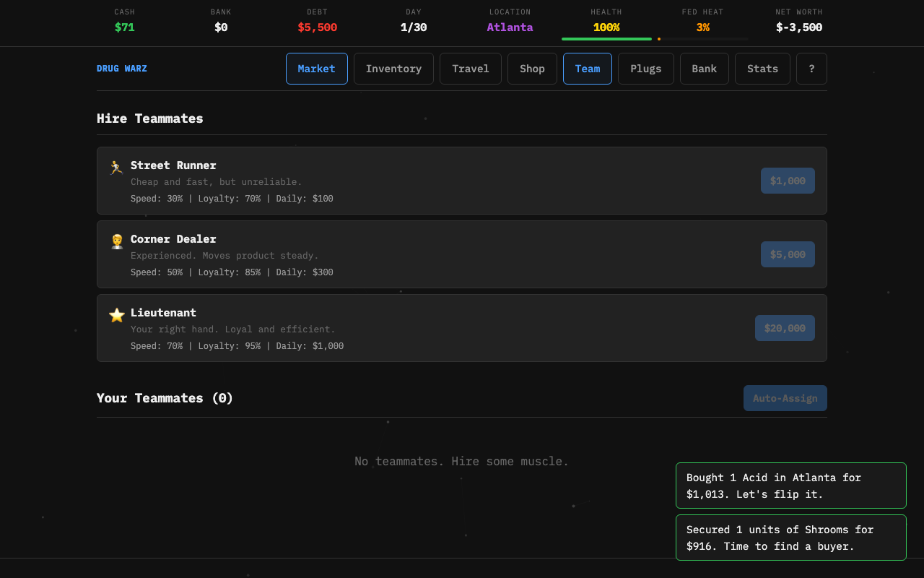Hire the Street Runner for $1,000
The width and height of the screenshot is (924, 578).
pyautogui.click(x=788, y=181)
